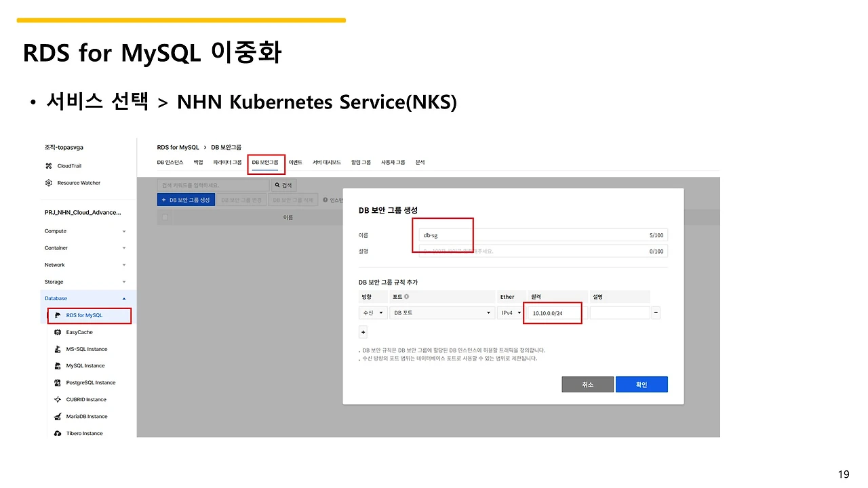The width and height of the screenshot is (868, 488).
Task: Select MySQL Instance label in sidebar
Action: tap(85, 366)
